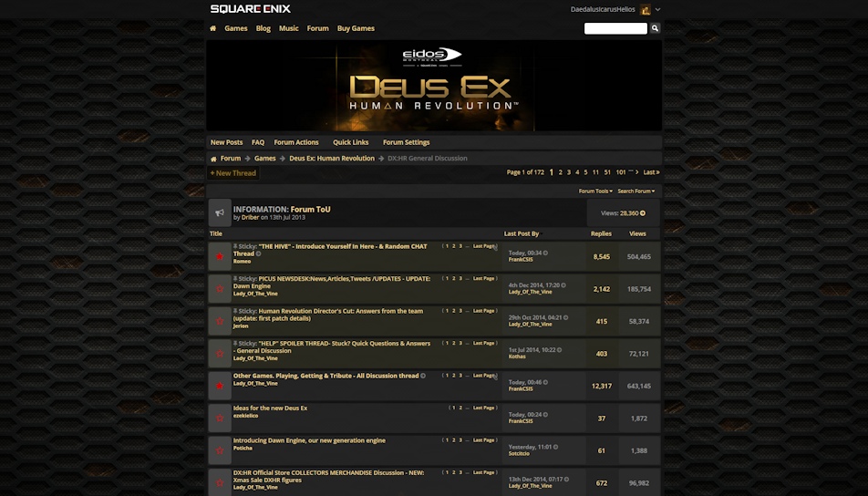The height and width of the screenshot is (496, 868).
Task: Click star icon for PICUS NEWSDESK thread
Action: pos(220,288)
